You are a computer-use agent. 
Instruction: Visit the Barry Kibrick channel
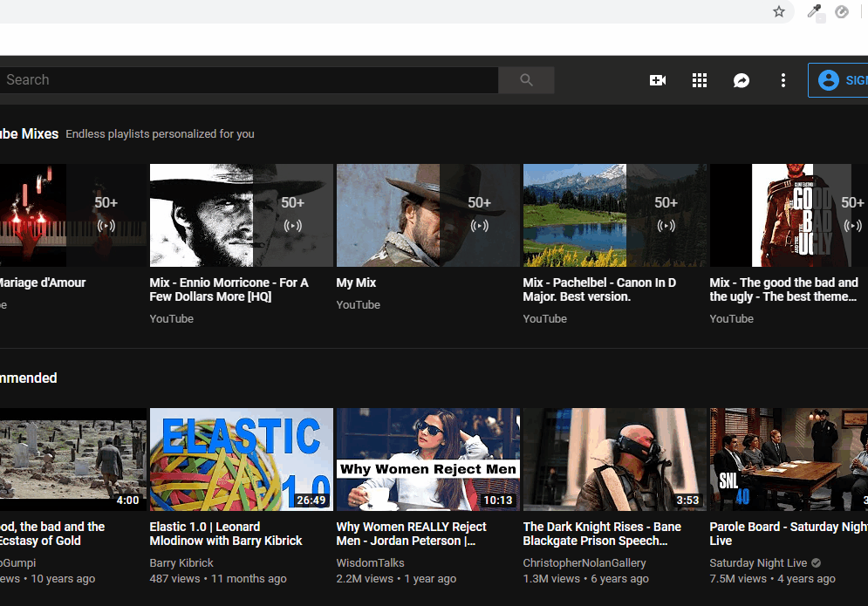point(181,562)
